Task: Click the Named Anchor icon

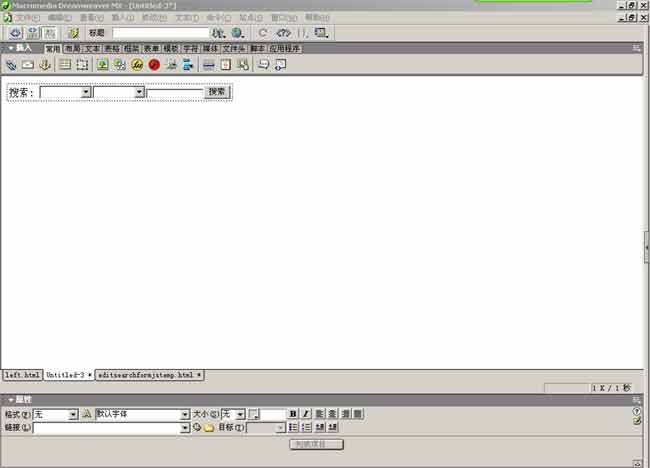Action: tap(44, 65)
